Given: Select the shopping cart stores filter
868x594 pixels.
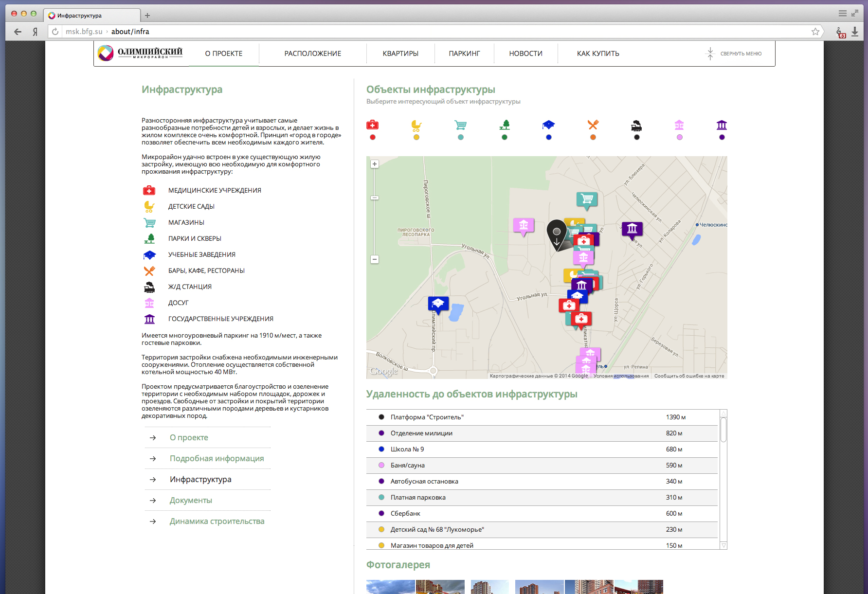Looking at the screenshot, I should tap(460, 125).
